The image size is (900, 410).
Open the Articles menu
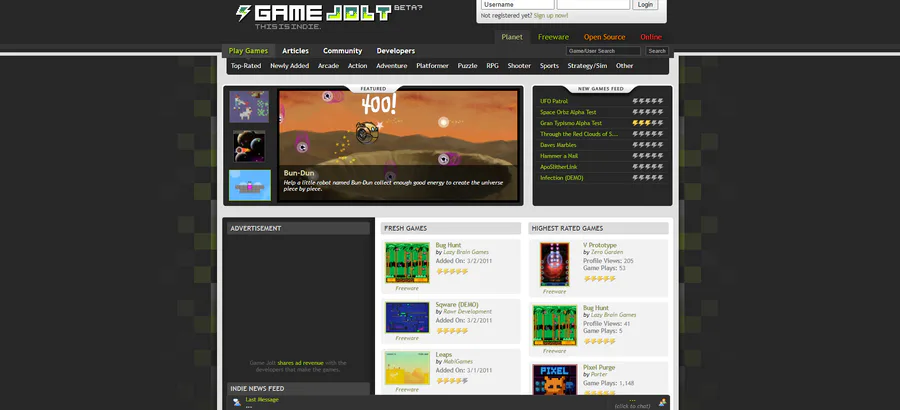[x=295, y=51]
